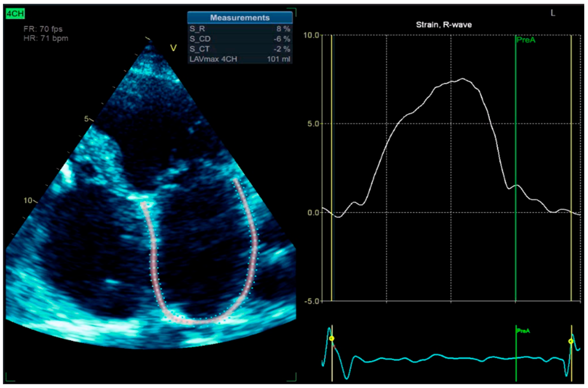The width and height of the screenshot is (588, 388).
Task: Click the L label at top right
Action: (x=553, y=13)
